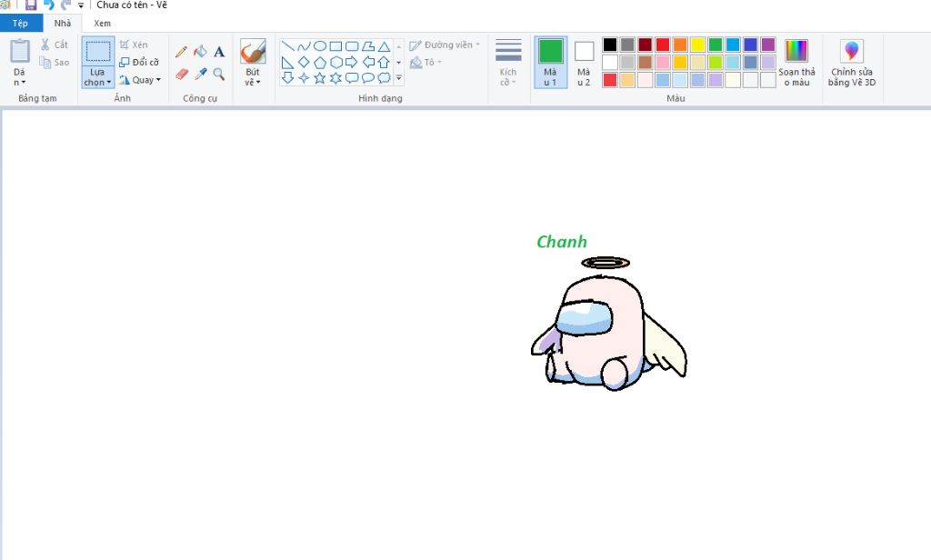Viewport: 931px width, 560px height.
Task: Pick the Oval shape
Action: (320, 46)
